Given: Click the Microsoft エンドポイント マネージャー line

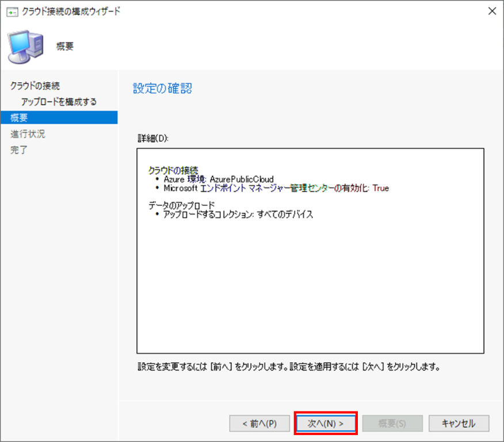Looking at the screenshot, I should pyautogui.click(x=276, y=188).
